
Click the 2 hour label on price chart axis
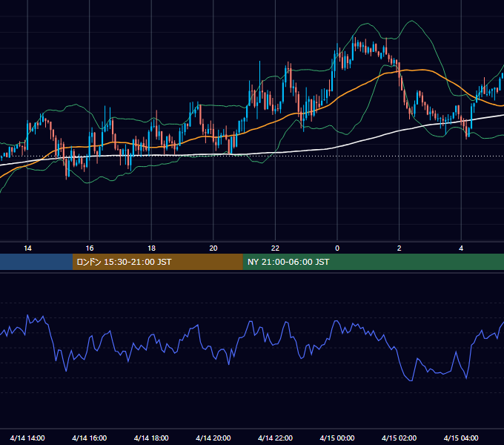click(x=399, y=248)
